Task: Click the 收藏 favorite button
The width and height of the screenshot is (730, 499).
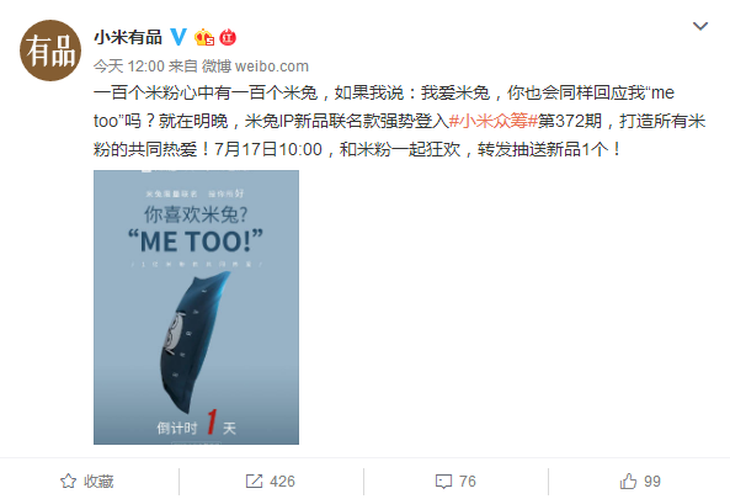Action: (88, 481)
